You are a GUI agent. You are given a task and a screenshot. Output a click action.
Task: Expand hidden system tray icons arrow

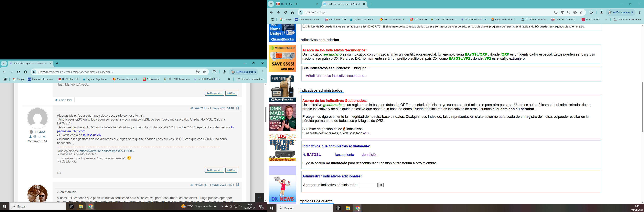pyautogui.click(x=221, y=207)
